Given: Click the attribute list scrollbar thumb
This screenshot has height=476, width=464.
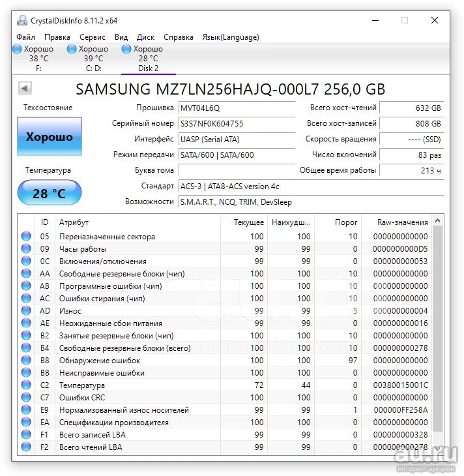Looking at the screenshot, I should click(437, 329).
